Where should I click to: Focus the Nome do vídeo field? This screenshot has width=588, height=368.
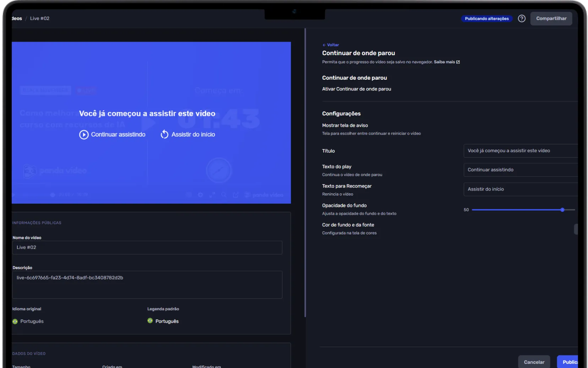147,247
